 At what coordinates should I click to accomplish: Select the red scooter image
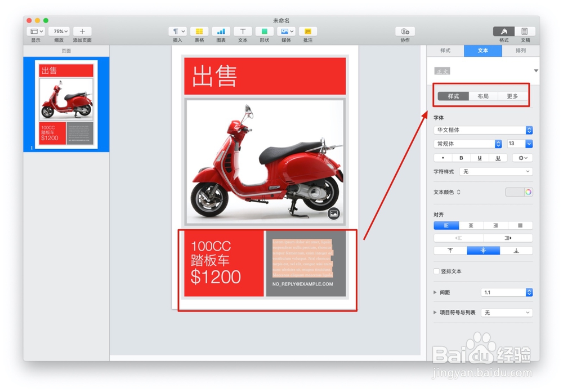pos(265,162)
